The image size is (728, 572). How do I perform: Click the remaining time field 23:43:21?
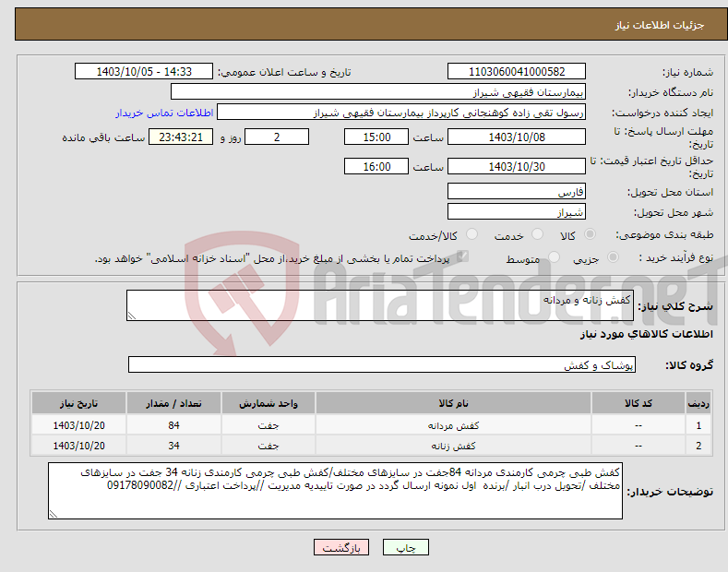[181, 137]
